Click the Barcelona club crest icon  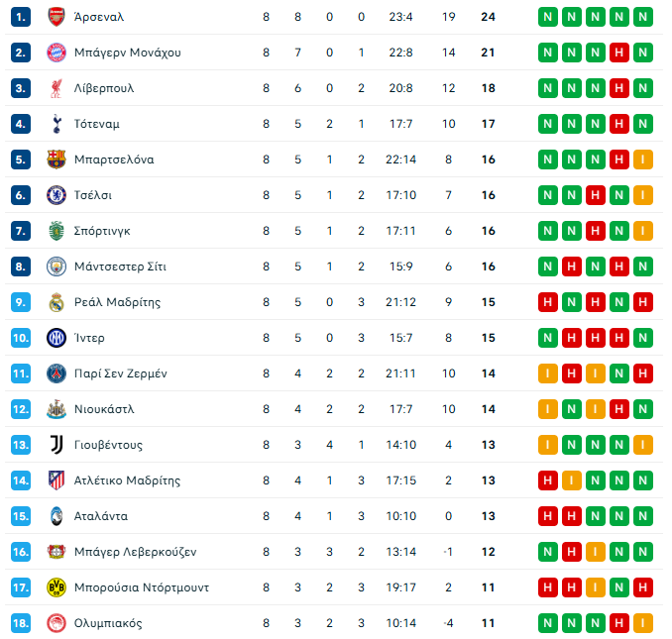(56, 160)
